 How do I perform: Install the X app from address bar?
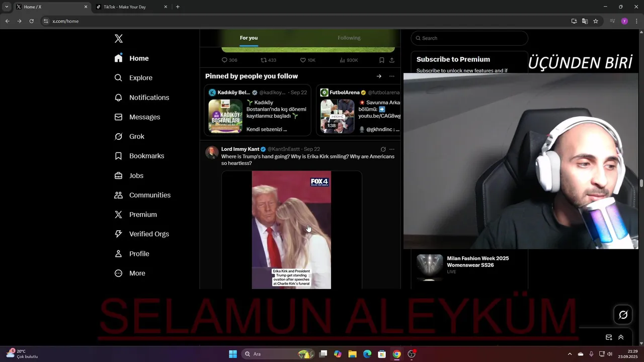574,21
